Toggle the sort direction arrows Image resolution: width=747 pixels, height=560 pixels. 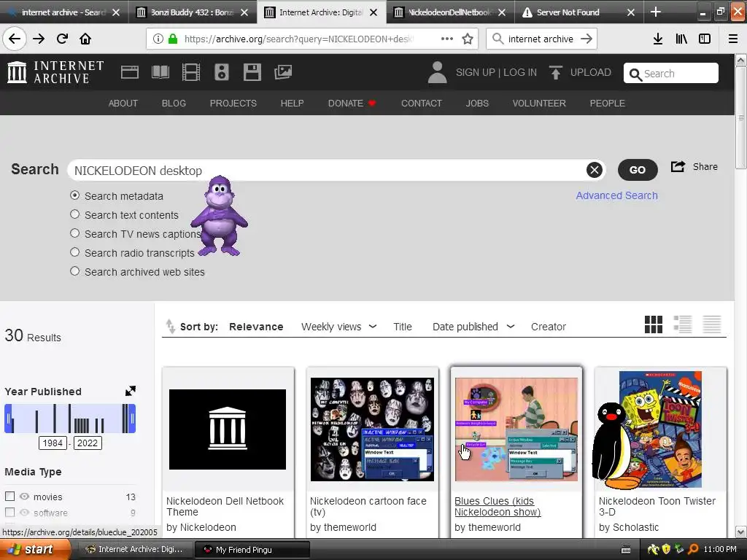click(x=170, y=327)
